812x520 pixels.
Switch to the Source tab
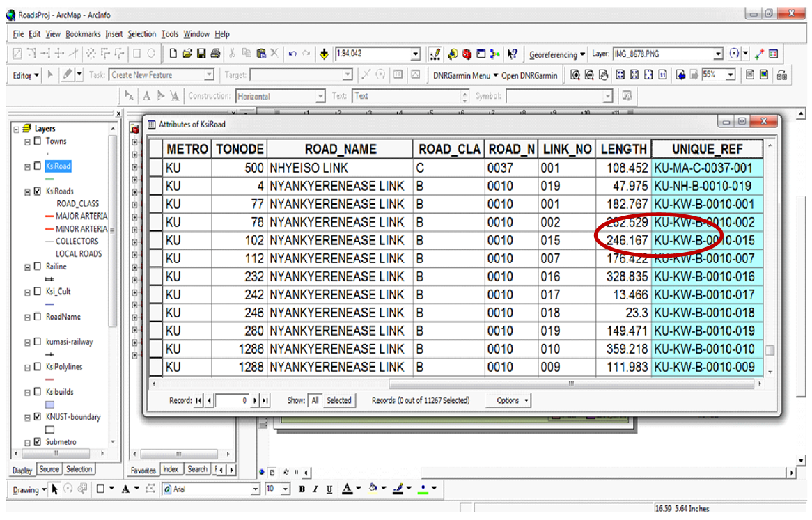[x=49, y=469]
